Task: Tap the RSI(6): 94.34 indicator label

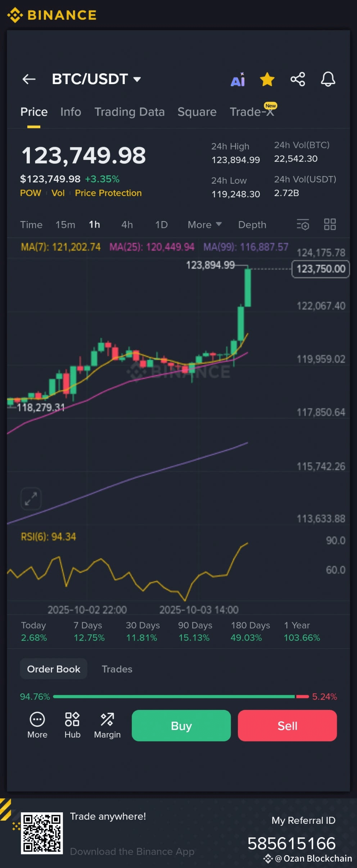Action: (48, 537)
